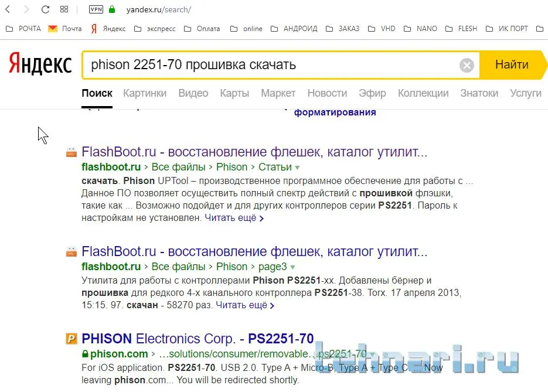Focus the yandex.ru/search/ address field
548x392 pixels.
tap(159, 10)
